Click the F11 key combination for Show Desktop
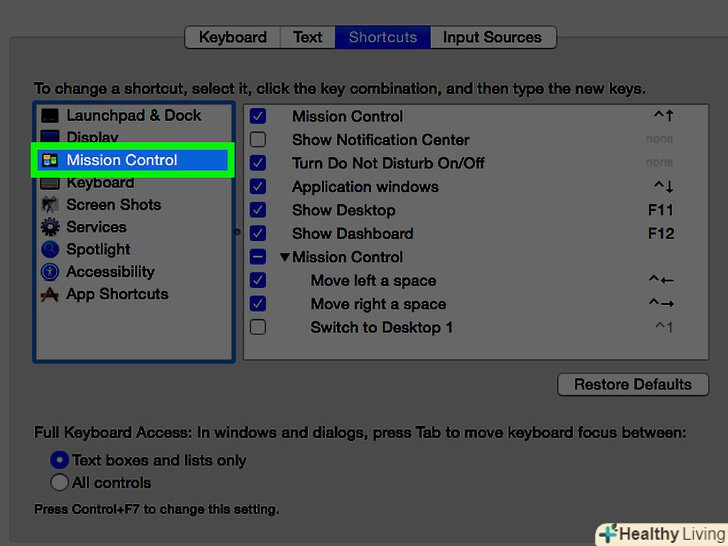728x546 pixels. point(661,210)
